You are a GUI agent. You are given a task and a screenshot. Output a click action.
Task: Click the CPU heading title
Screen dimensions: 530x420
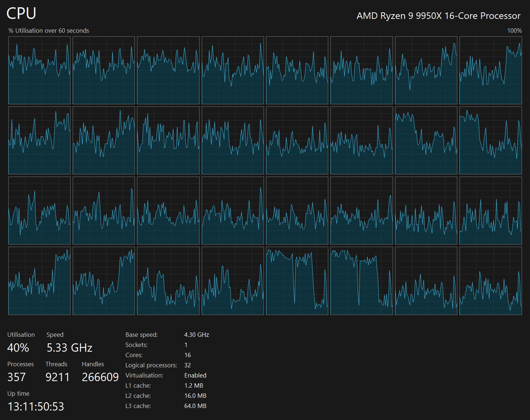21,14
